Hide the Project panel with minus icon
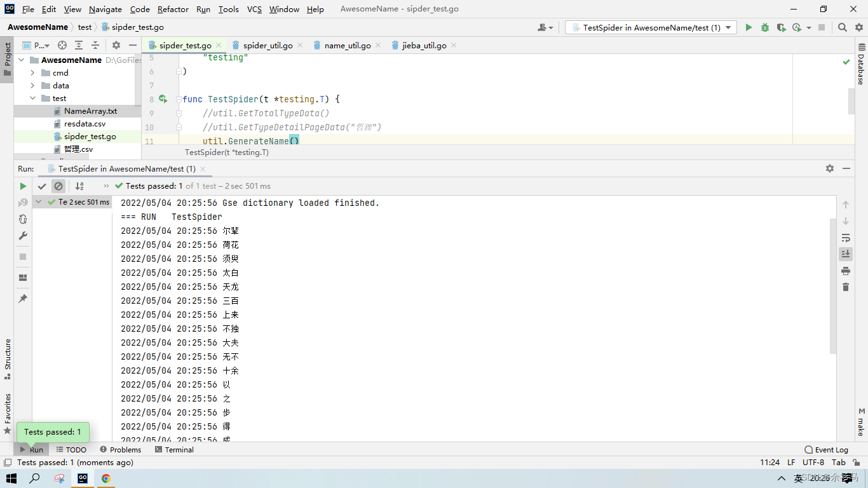The width and height of the screenshot is (868, 488). (132, 45)
